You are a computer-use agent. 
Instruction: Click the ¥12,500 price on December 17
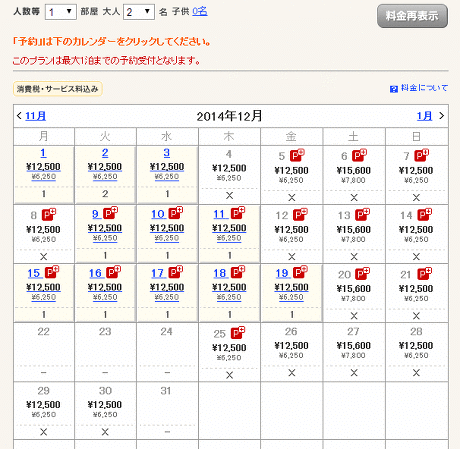(167, 287)
